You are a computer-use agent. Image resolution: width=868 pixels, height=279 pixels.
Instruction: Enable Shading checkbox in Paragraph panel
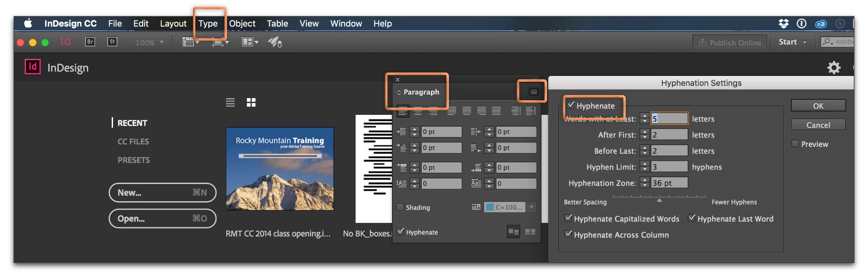pos(400,207)
